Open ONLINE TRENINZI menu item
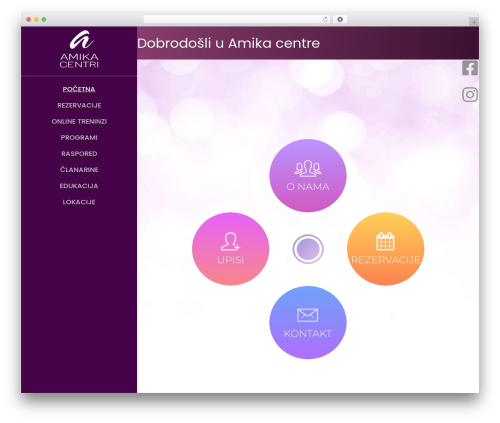The height and width of the screenshot is (423, 500). tap(79, 121)
